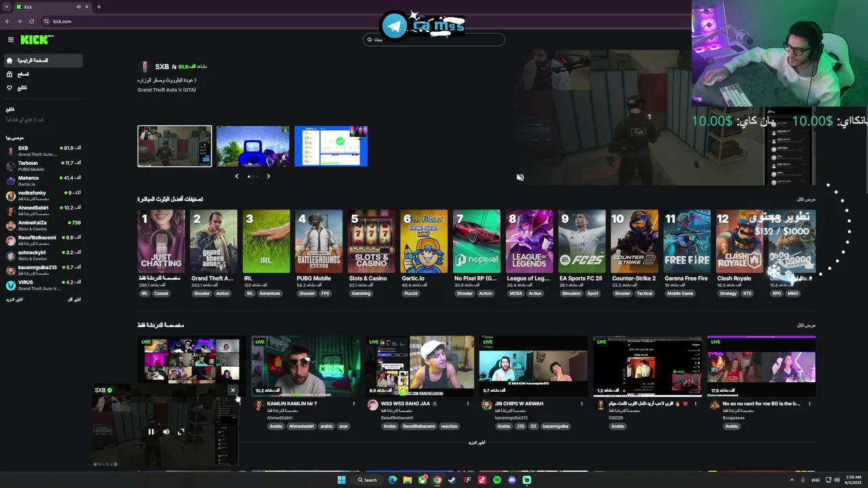Open KAMLIN KAMLIN hir stream thumbnail
This screenshot has width=868, height=488.
[306, 366]
